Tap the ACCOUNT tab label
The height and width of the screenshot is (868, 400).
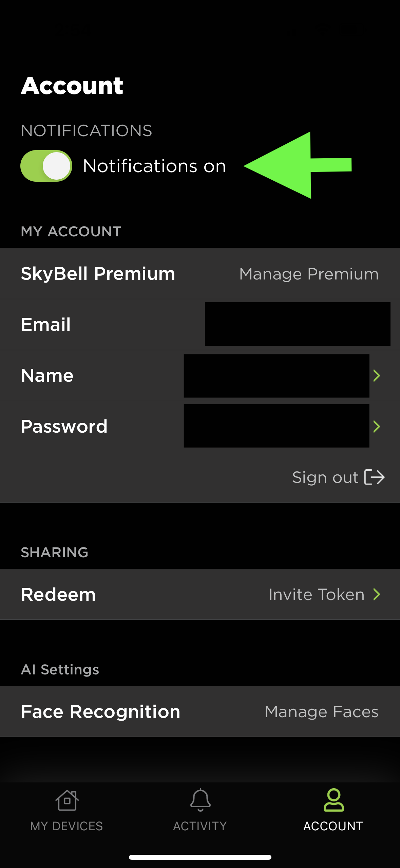pyautogui.click(x=333, y=826)
